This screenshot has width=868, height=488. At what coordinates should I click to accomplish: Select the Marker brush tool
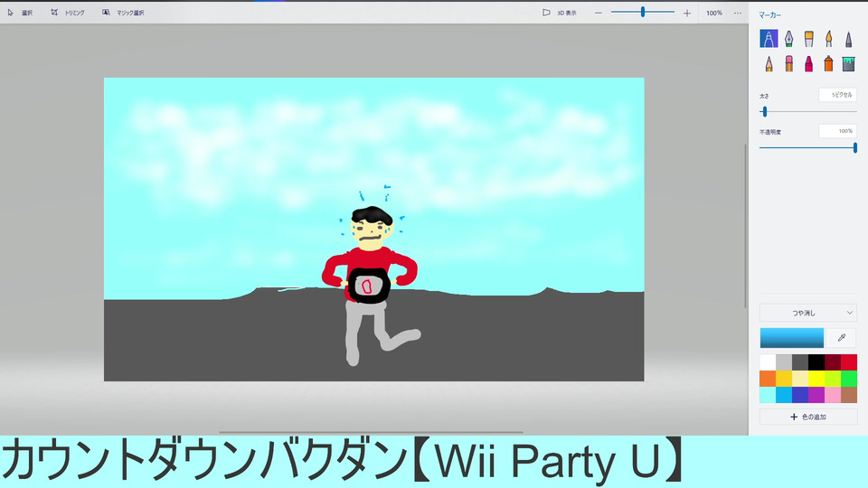[769, 38]
